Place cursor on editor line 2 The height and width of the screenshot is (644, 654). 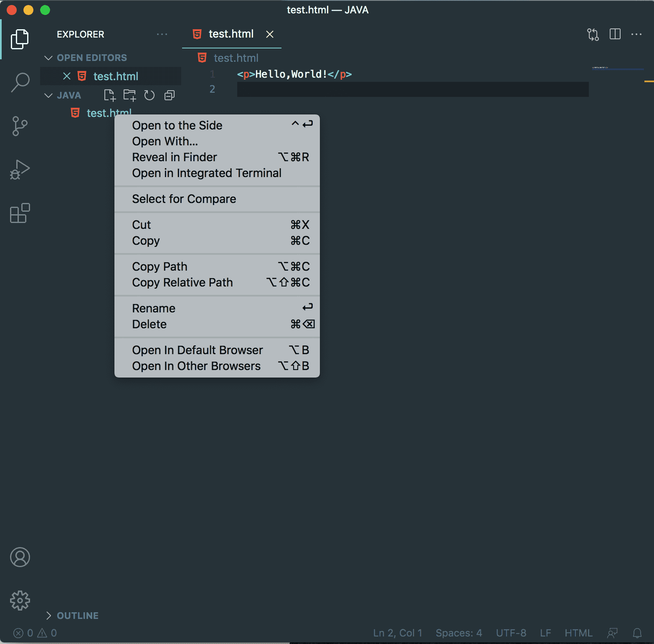[413, 89]
